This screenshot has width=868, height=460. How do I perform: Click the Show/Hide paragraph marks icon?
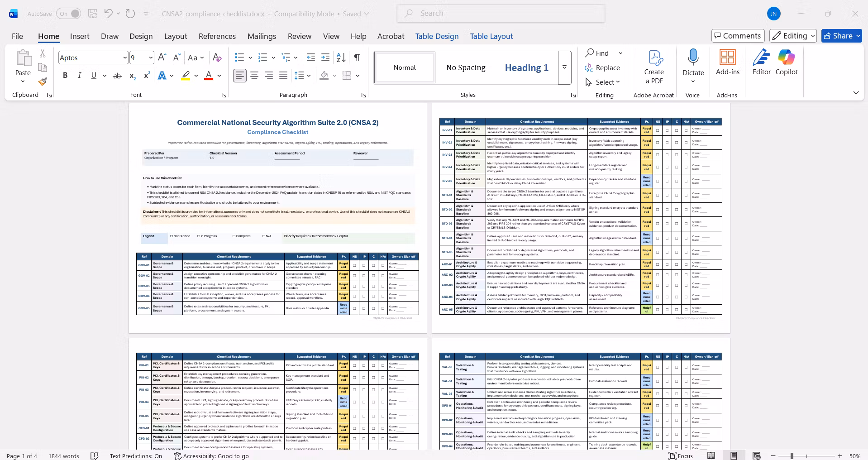[357, 57]
